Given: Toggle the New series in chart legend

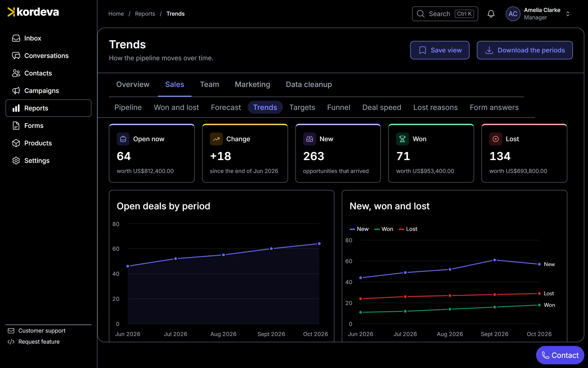Looking at the screenshot, I should tap(359, 229).
